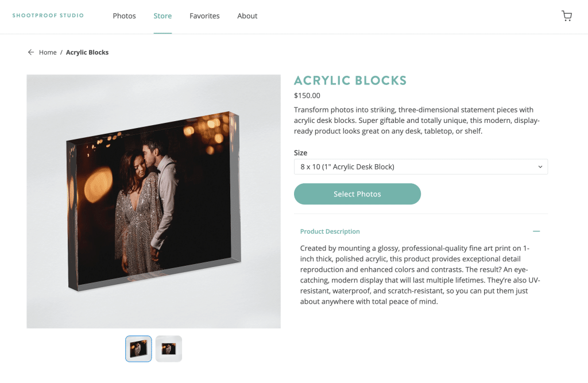Open the About page
Screen dimensions: 588x383
point(247,16)
